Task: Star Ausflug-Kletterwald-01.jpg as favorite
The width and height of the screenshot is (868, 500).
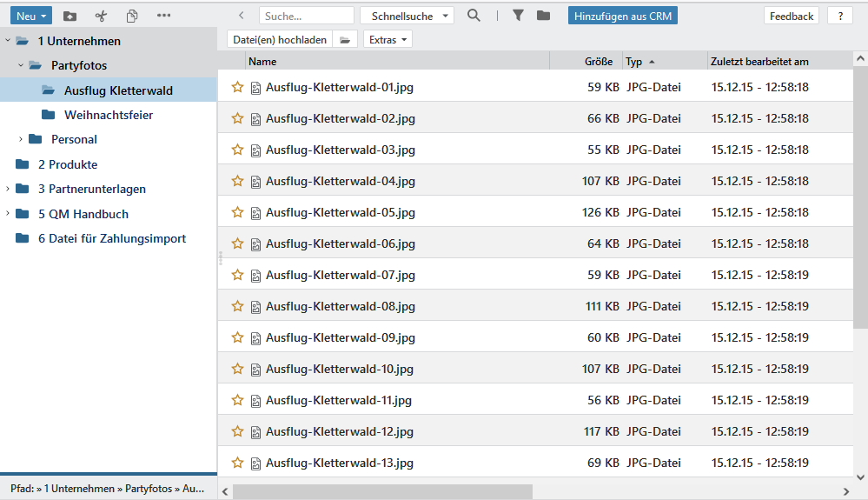Action: point(237,87)
